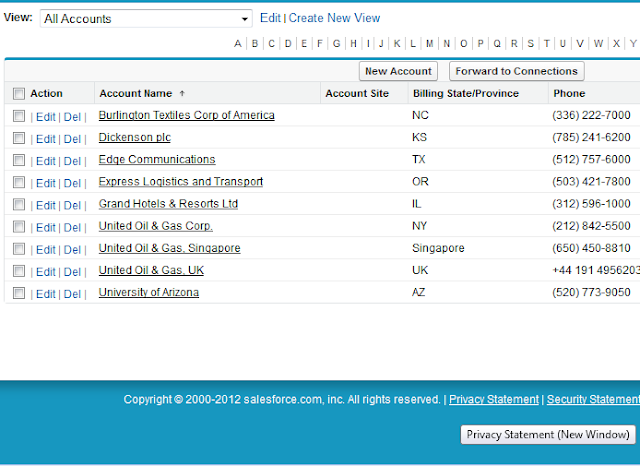Open the Create New View link

[334, 18]
